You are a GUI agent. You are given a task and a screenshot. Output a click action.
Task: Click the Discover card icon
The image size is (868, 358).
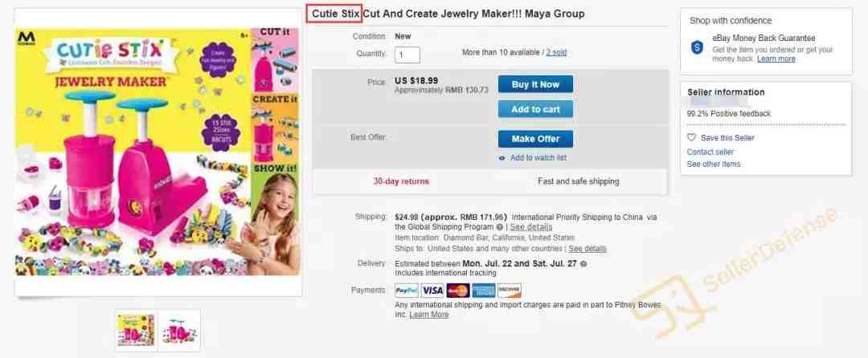[x=510, y=291]
